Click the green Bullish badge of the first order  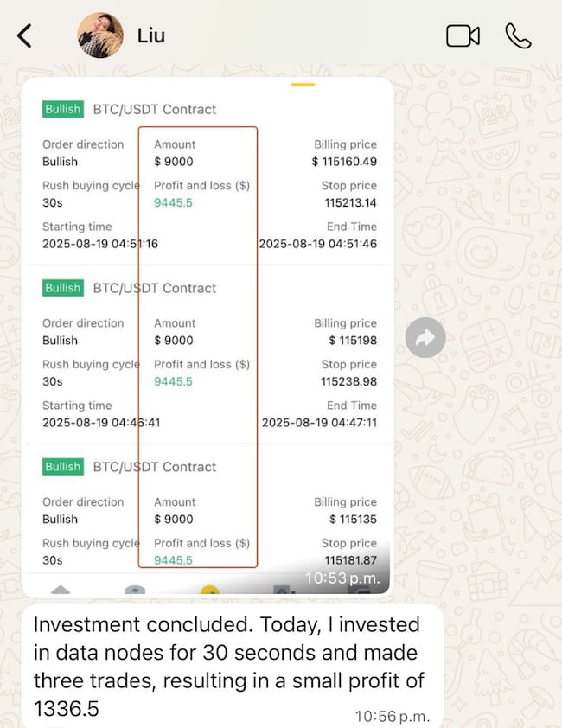coord(62,109)
